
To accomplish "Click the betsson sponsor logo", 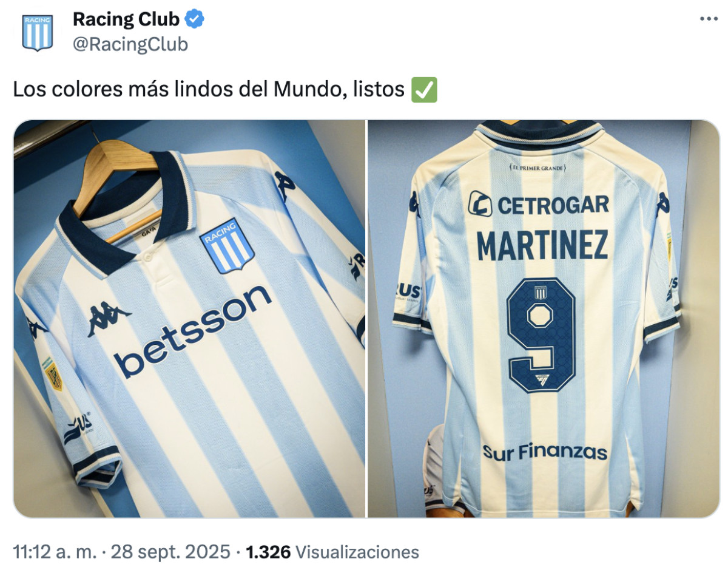I will [193, 331].
